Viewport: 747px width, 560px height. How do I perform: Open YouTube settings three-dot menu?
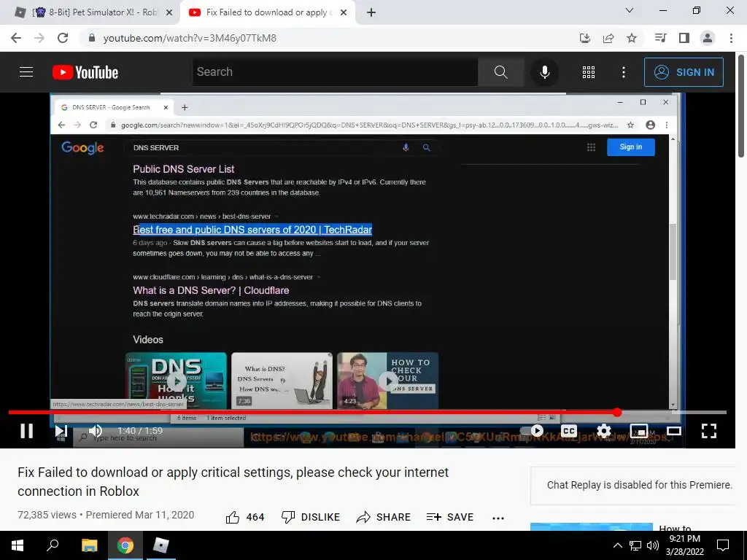coord(624,72)
